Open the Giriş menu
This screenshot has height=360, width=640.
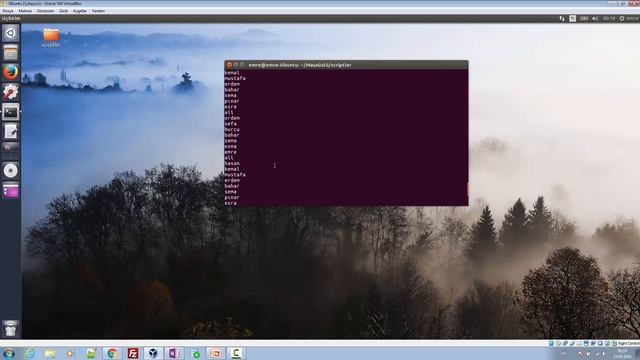(x=63, y=11)
